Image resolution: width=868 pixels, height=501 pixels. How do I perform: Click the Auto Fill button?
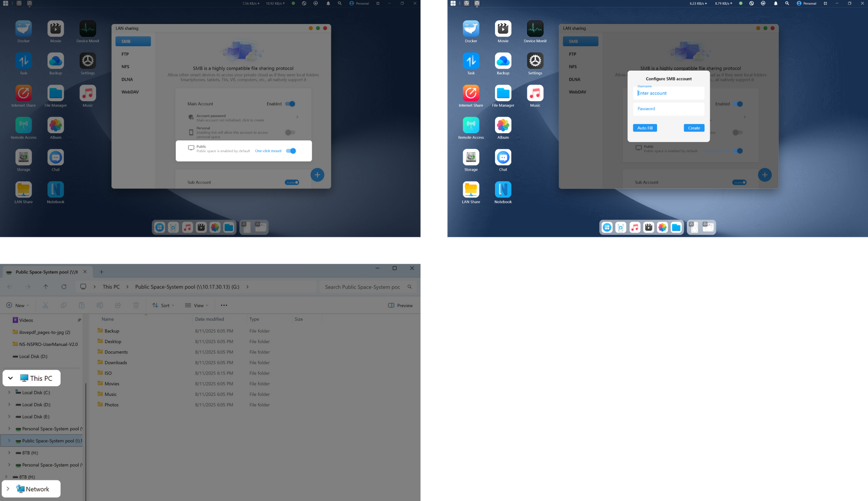tap(645, 128)
